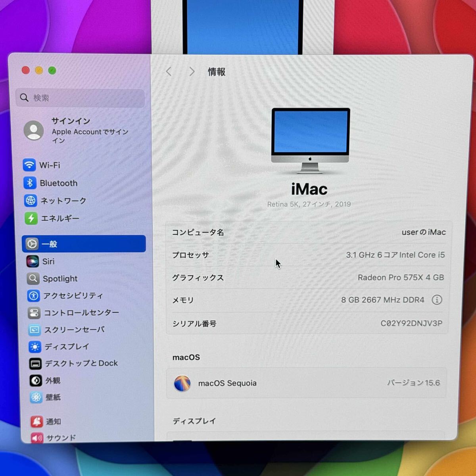
Task: Select the Network globe icon
Action: [x=31, y=201]
